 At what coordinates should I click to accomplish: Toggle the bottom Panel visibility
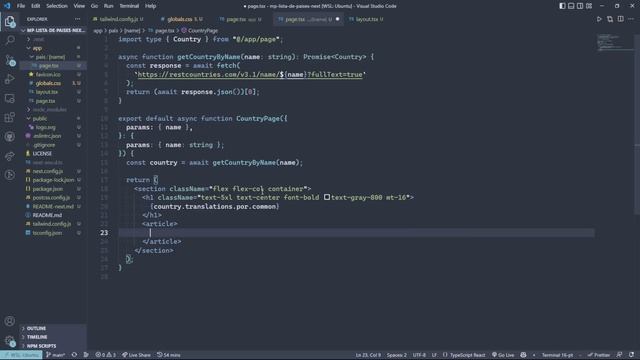571,6
